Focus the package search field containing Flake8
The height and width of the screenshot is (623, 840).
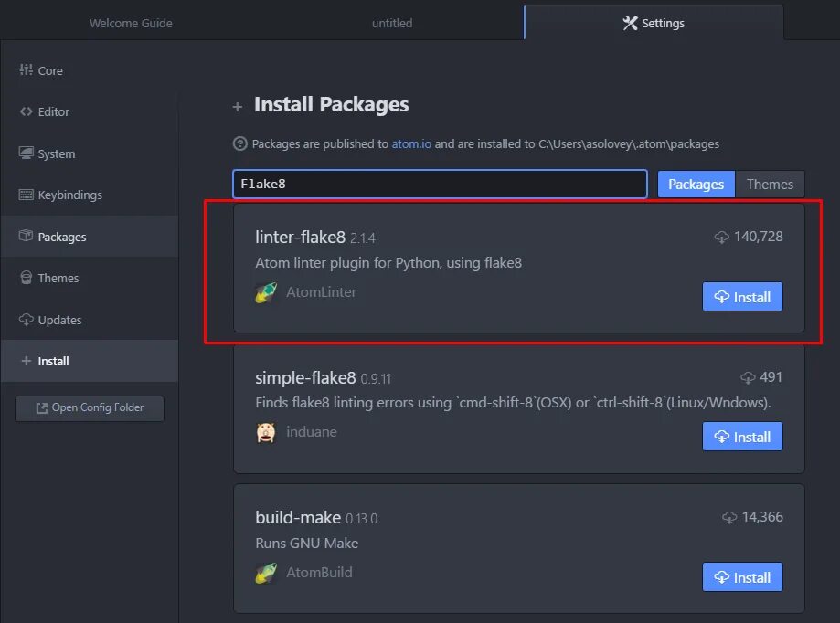click(x=440, y=185)
